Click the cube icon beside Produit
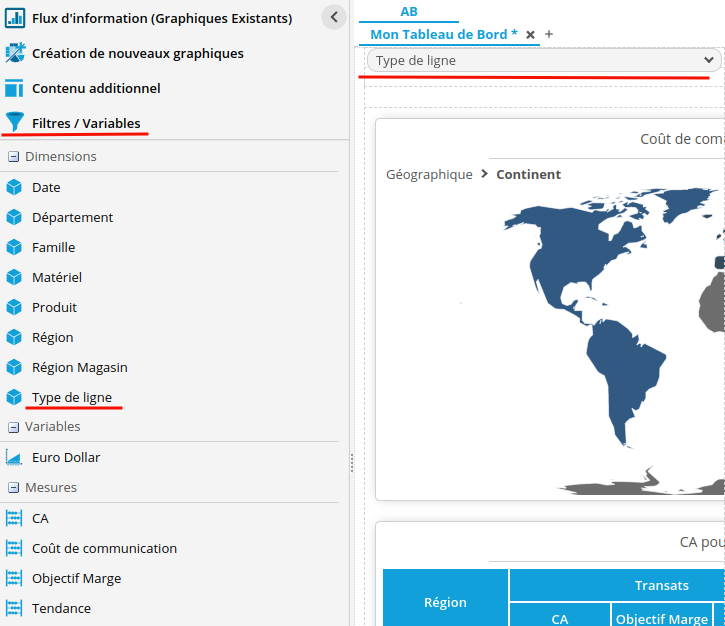This screenshot has height=626, width=725. (x=14, y=307)
